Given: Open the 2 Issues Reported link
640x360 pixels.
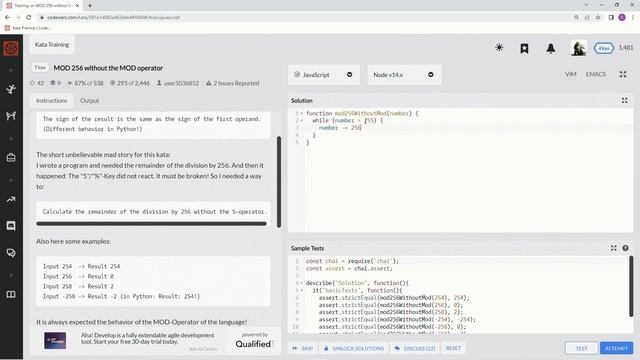Looking at the screenshot, I should (x=232, y=83).
